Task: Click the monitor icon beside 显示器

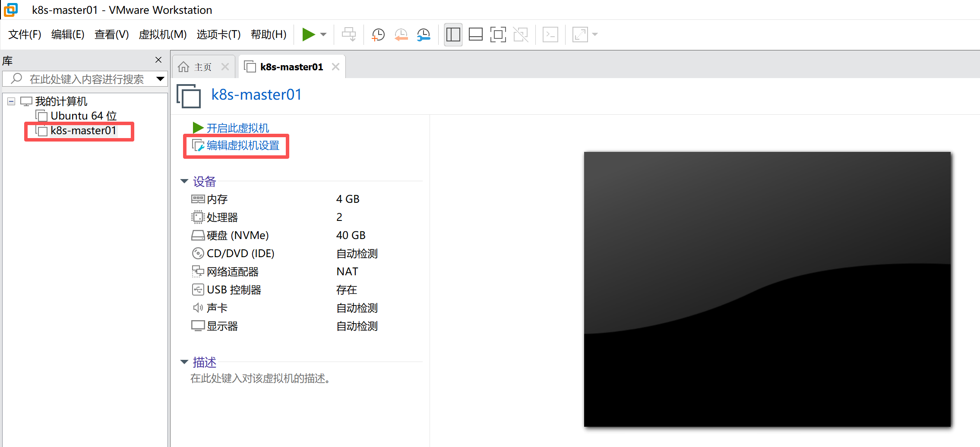Action: (x=198, y=326)
